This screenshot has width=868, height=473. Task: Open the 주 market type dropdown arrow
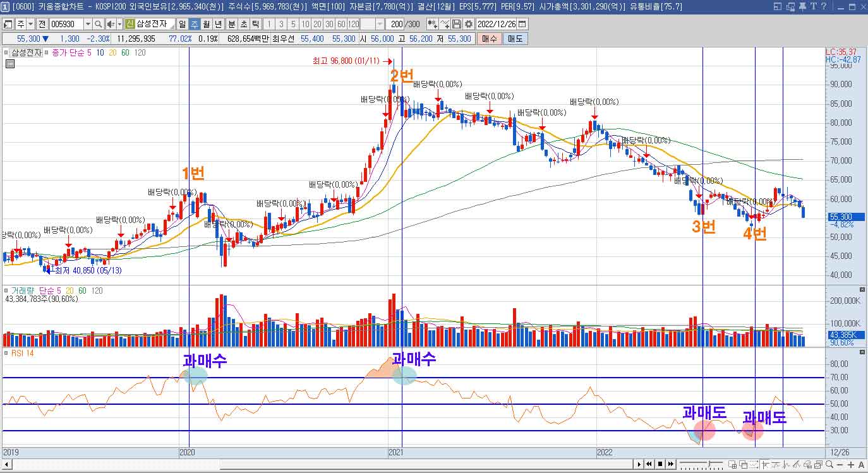pos(30,24)
